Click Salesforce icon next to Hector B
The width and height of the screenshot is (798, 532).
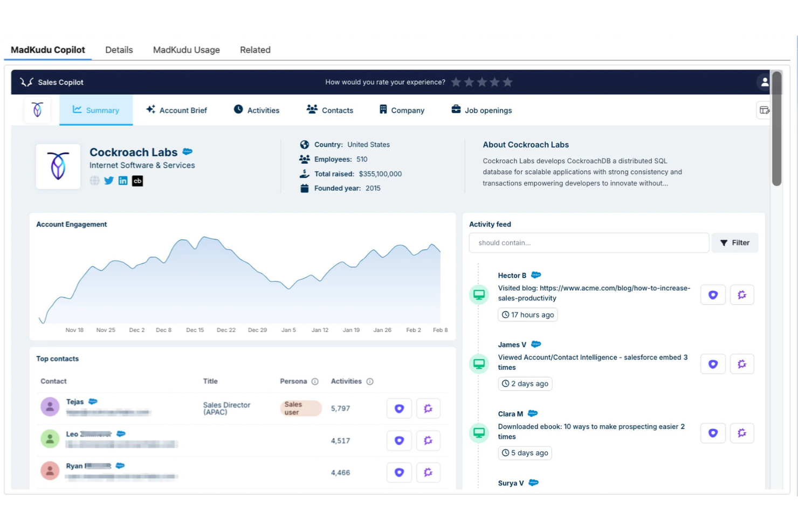(x=536, y=275)
